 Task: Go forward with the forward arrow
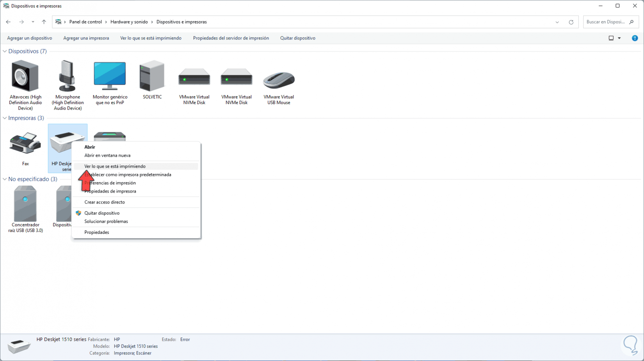click(21, 22)
